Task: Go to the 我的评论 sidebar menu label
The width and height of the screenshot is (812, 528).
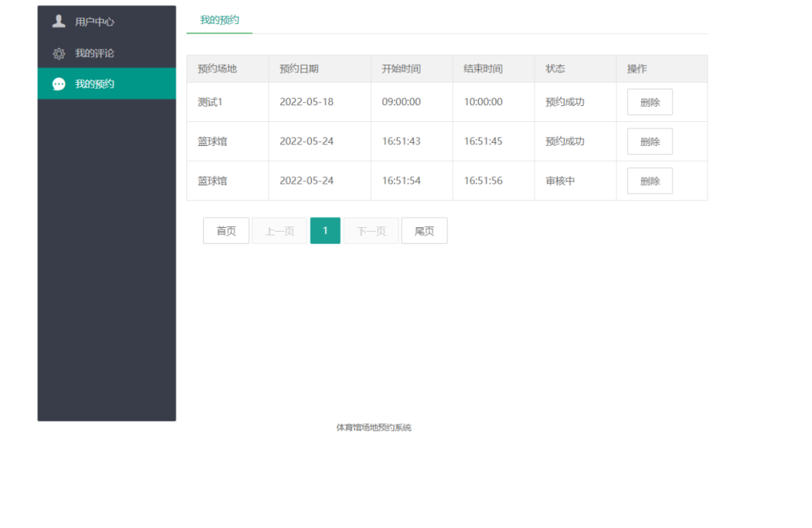Action: pos(95,53)
